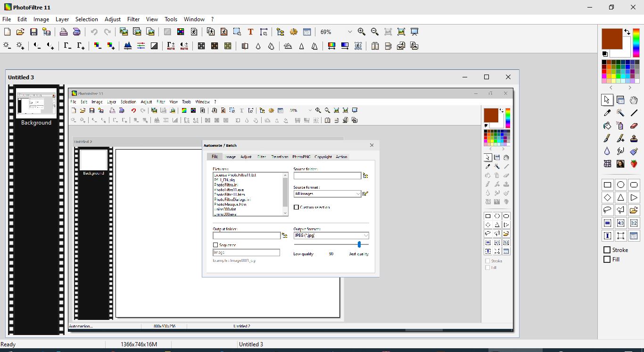
Task: Click the Print toolbar icon
Action: (x=64, y=32)
